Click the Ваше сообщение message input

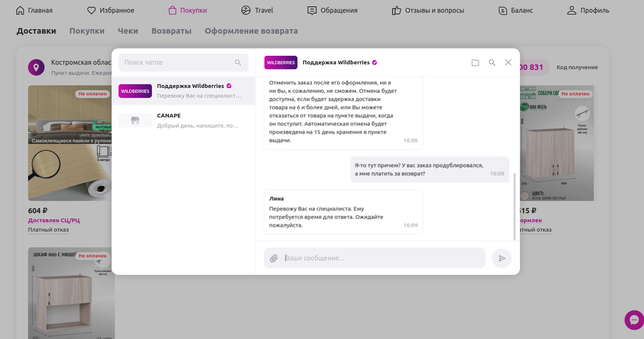coord(375,258)
